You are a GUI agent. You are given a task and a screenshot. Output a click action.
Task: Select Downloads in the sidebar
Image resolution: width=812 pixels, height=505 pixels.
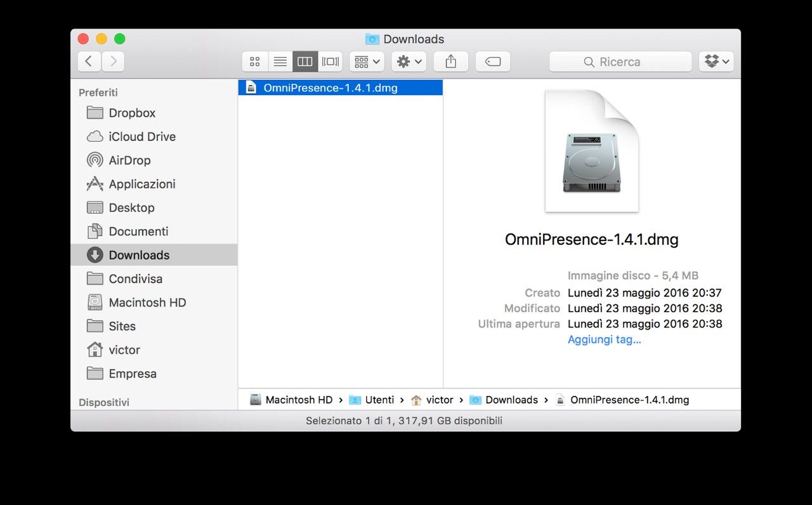[x=154, y=255]
